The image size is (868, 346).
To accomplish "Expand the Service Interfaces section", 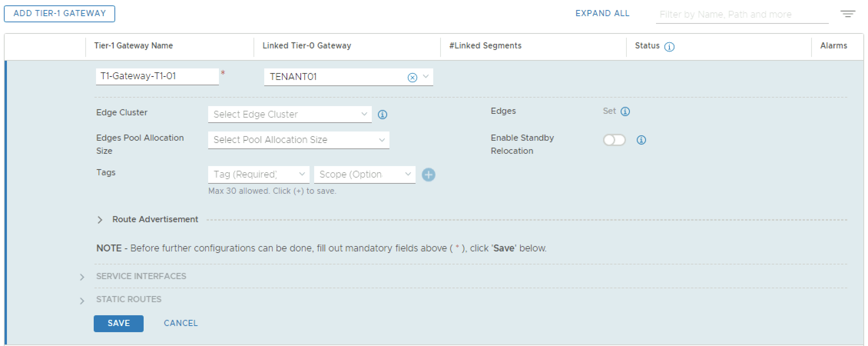I will coord(82,277).
